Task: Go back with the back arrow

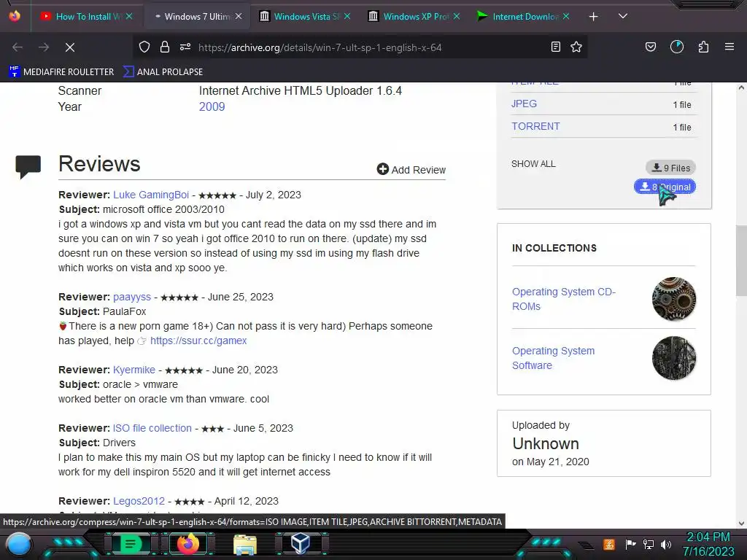Action: pos(18,47)
